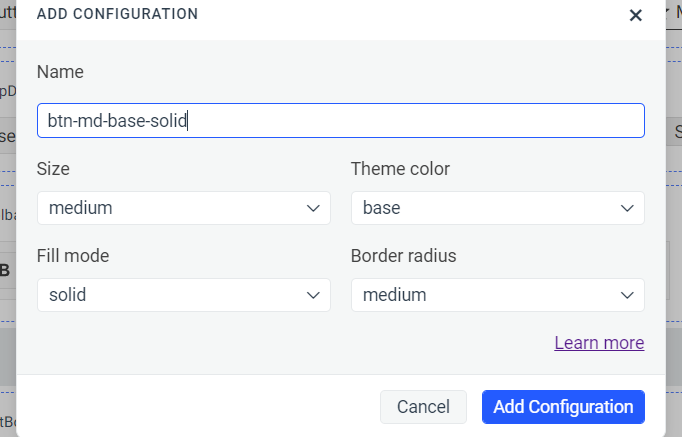Image resolution: width=682 pixels, height=437 pixels.
Task: Click the Name field label
Action: pyautogui.click(x=60, y=72)
